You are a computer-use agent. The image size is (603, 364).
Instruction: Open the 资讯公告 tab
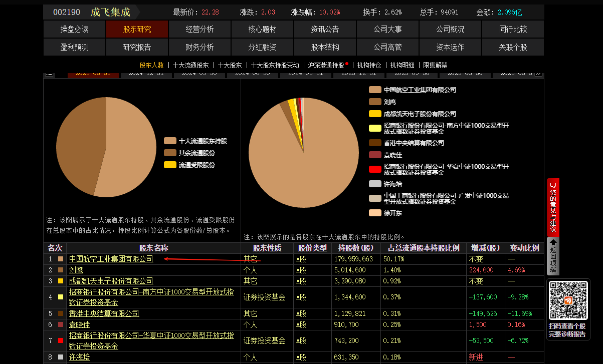[x=325, y=30]
